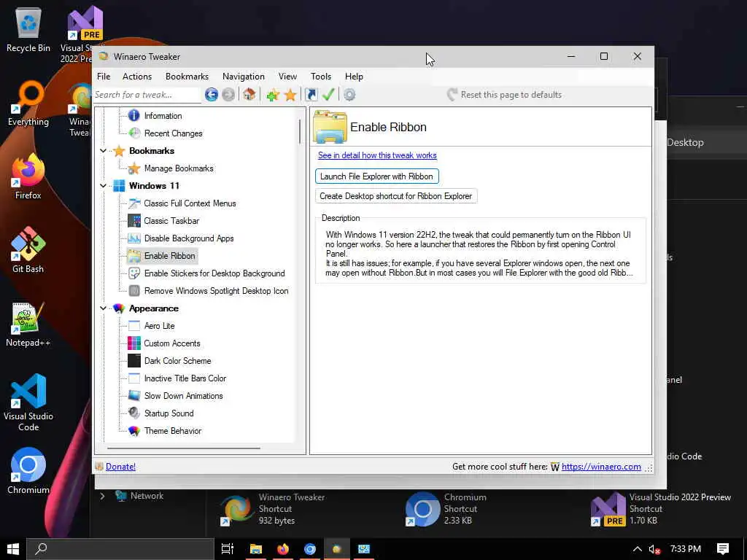Open the Navigation menu

click(x=244, y=76)
